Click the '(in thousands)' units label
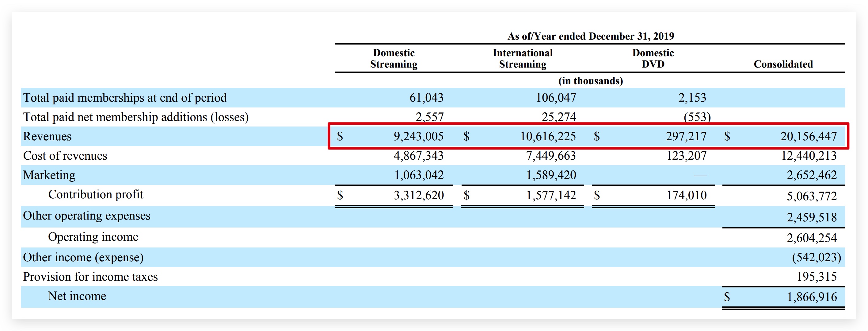868x331 pixels. (x=590, y=81)
